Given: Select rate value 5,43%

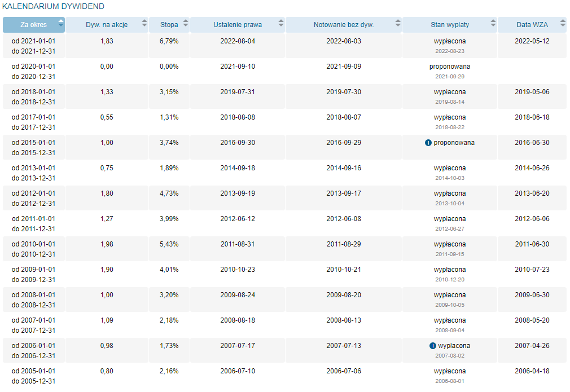Looking at the screenshot, I should pyautogui.click(x=169, y=244).
